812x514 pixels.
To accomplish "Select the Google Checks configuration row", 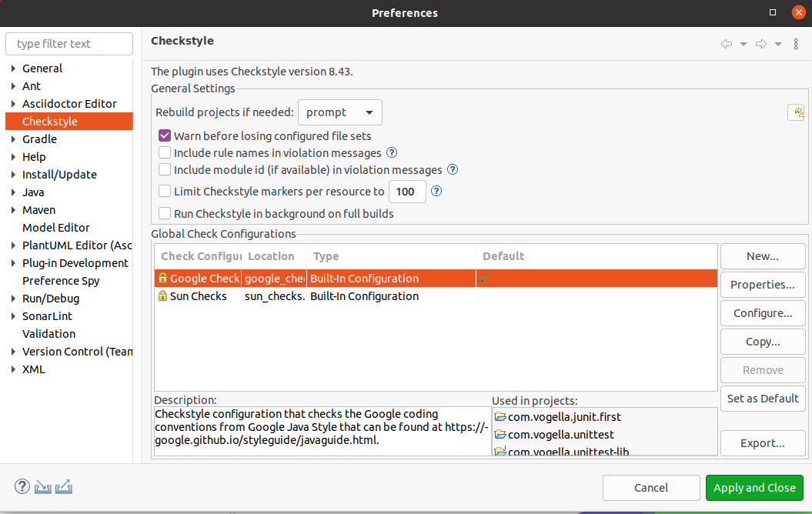I will tap(436, 278).
